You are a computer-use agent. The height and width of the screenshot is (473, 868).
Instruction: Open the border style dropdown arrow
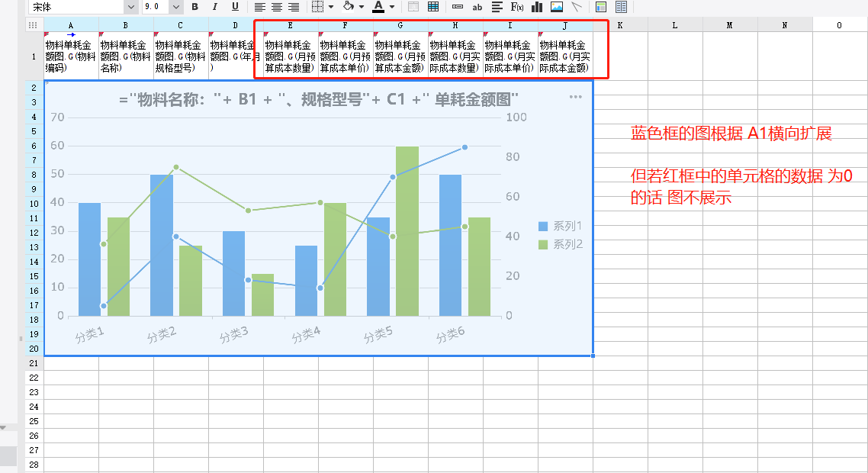point(331,7)
